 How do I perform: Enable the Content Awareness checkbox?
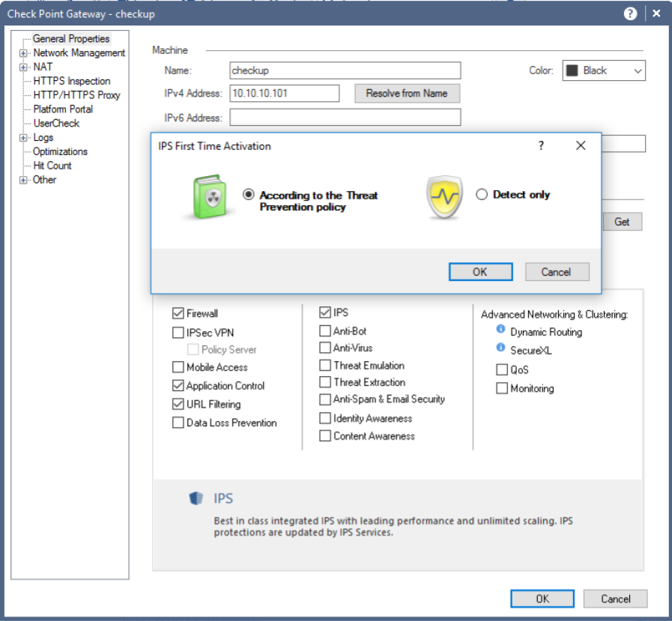(x=325, y=436)
